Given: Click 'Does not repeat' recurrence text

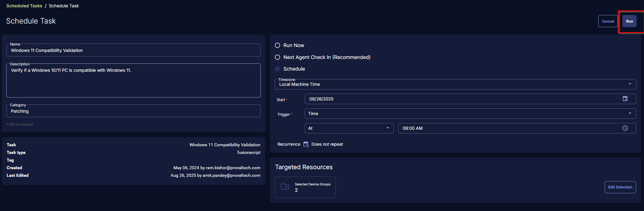Looking at the screenshot, I should click(x=327, y=144).
